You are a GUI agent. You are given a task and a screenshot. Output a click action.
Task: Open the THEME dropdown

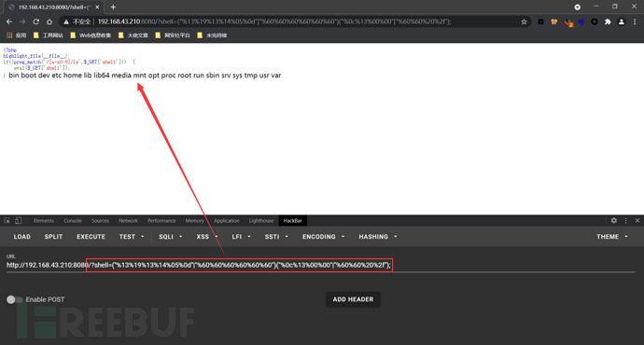click(612, 237)
